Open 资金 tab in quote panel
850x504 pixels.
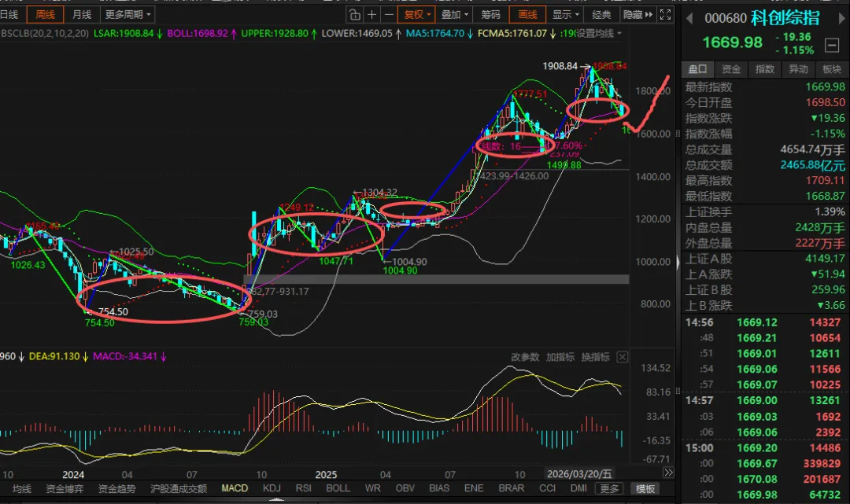click(731, 69)
